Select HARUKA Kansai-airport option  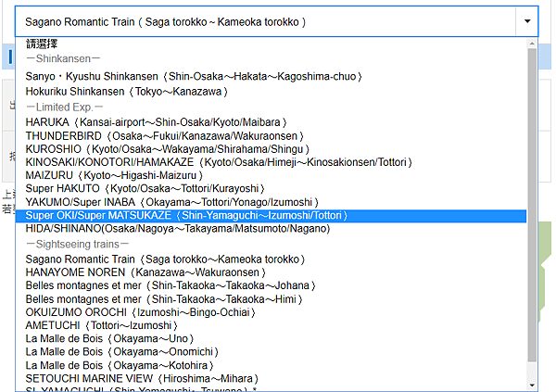click(272, 122)
